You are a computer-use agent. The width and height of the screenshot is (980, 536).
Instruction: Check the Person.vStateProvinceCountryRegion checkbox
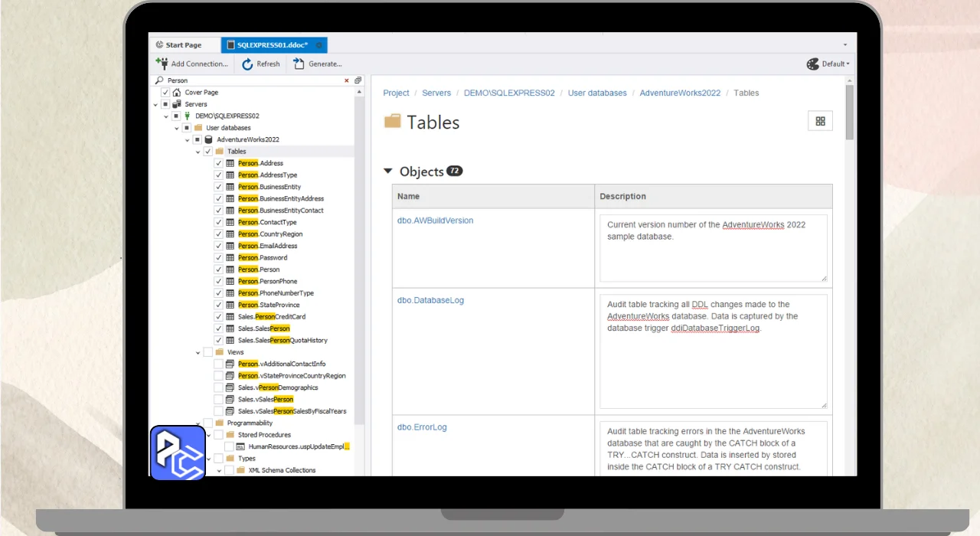[219, 376]
